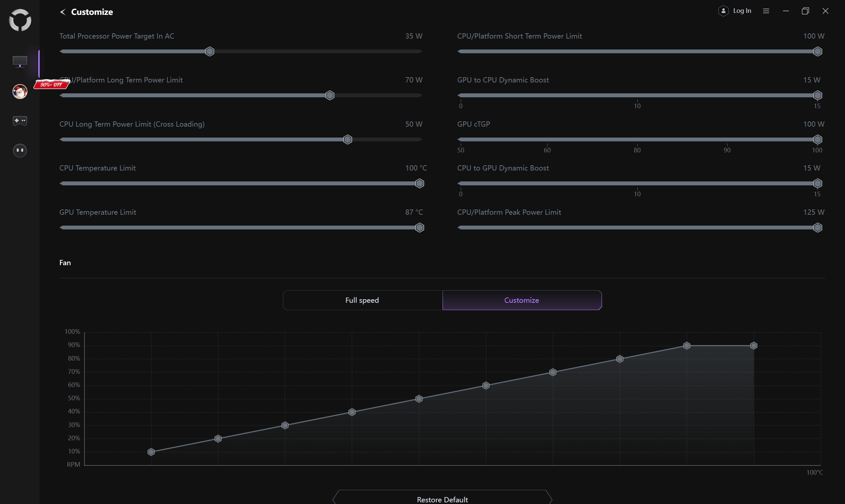Open the round face assistant icon
Viewport: 845px width, 504px height.
coord(20,150)
